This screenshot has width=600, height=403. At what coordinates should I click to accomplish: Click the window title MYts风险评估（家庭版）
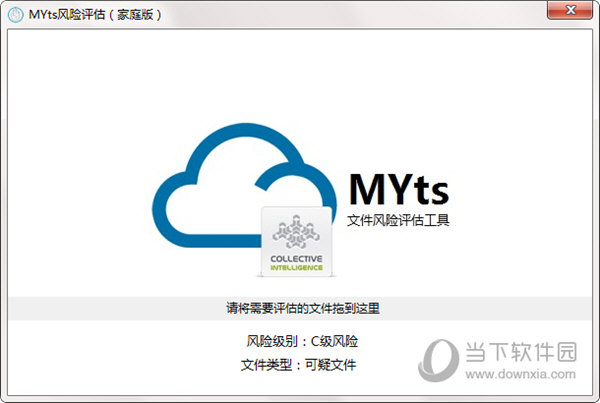[95, 15]
